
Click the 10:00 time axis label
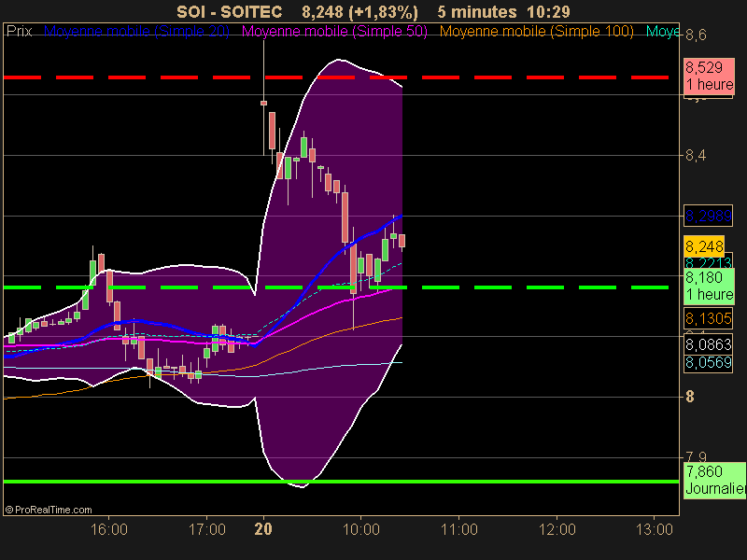tap(361, 529)
